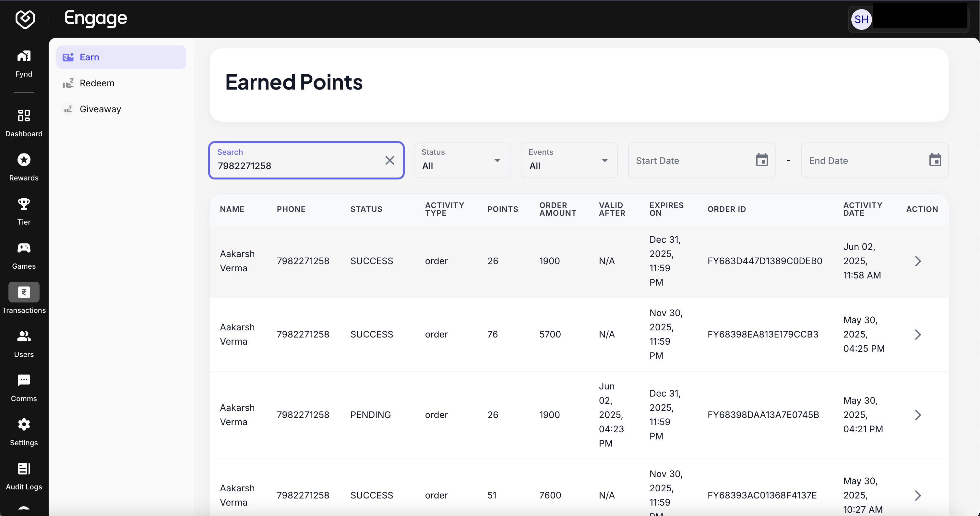
Task: Click the SH user avatar
Action: click(861, 19)
